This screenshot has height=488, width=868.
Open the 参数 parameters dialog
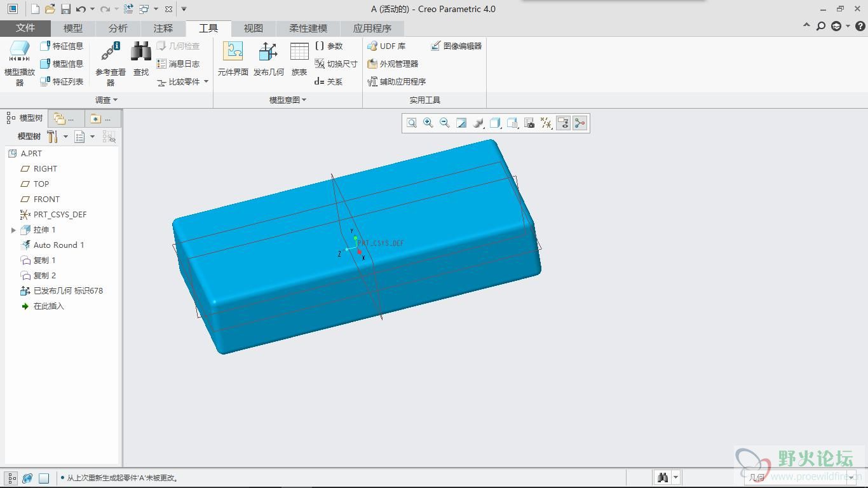329,46
